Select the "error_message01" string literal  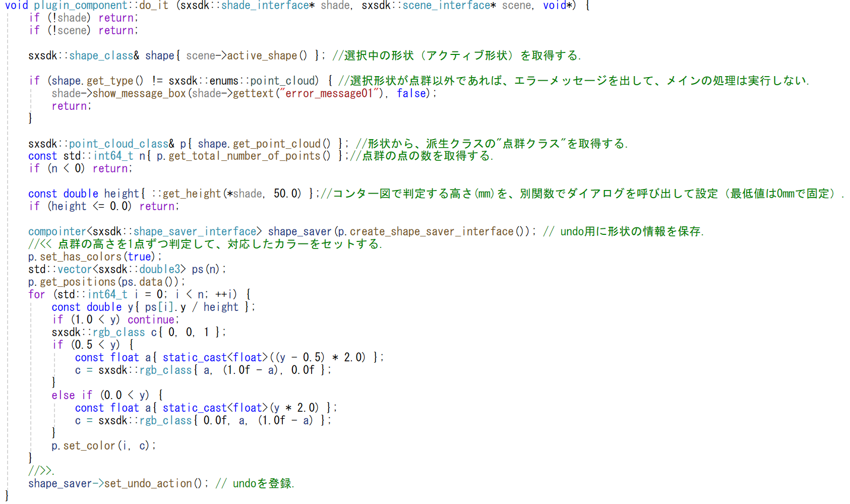coord(329,93)
